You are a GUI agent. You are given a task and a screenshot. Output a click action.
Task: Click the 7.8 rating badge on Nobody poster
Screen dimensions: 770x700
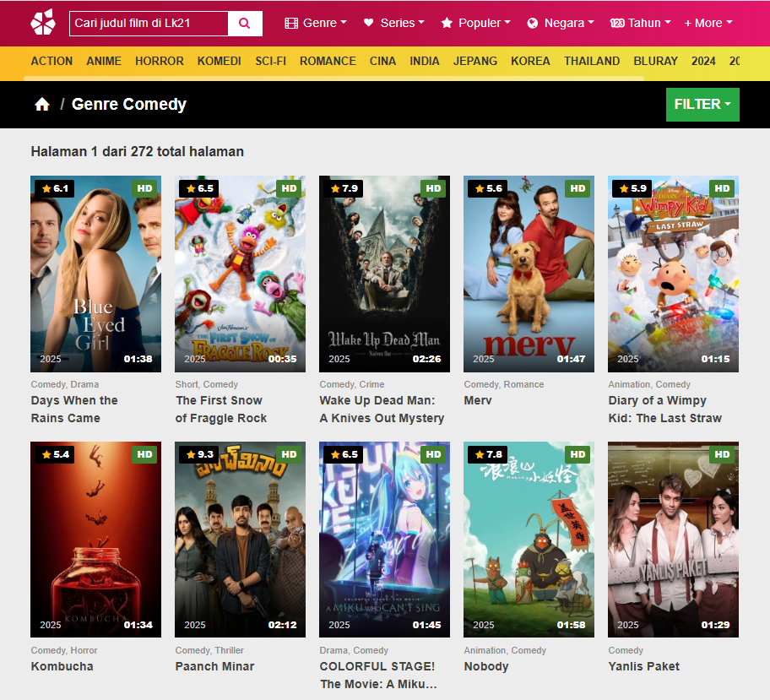point(488,454)
